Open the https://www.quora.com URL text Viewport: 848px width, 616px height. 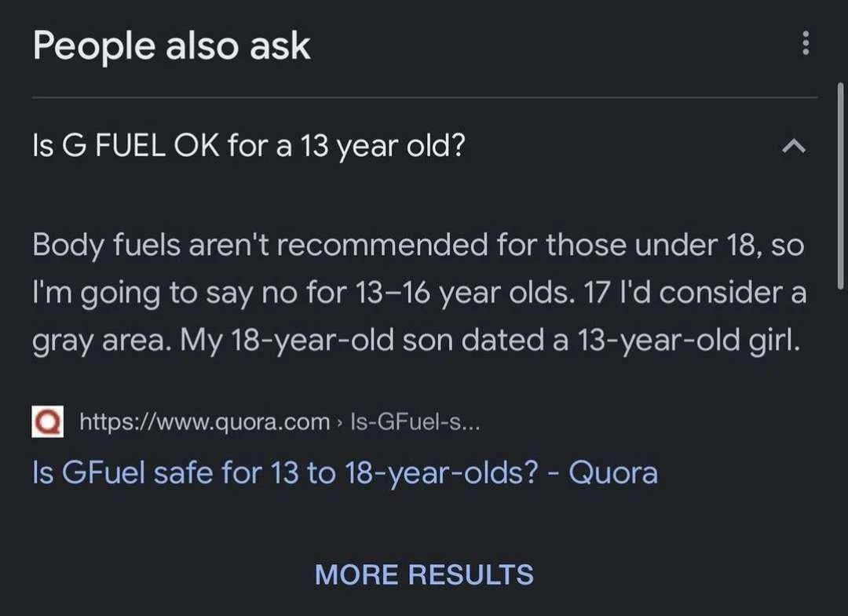point(205,423)
